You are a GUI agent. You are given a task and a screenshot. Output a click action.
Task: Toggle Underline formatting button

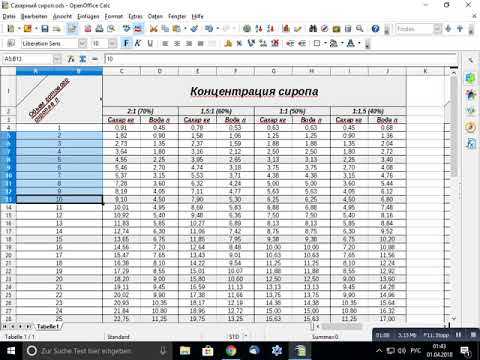pos(150,43)
